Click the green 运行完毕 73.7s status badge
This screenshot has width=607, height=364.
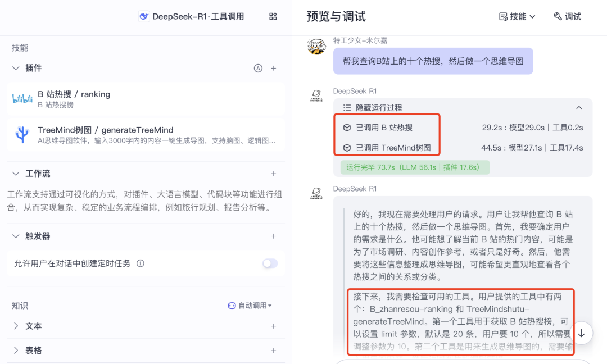(415, 167)
